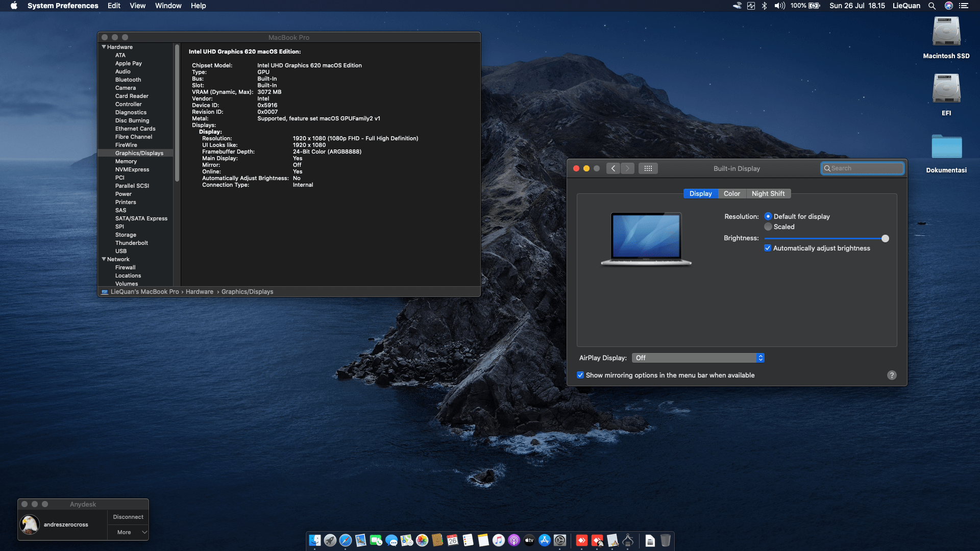Select Firewall under Network
The image size is (980, 551).
126,267
